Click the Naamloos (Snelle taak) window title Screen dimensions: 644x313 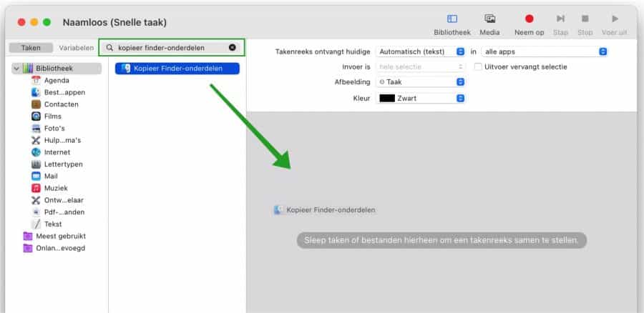click(114, 23)
